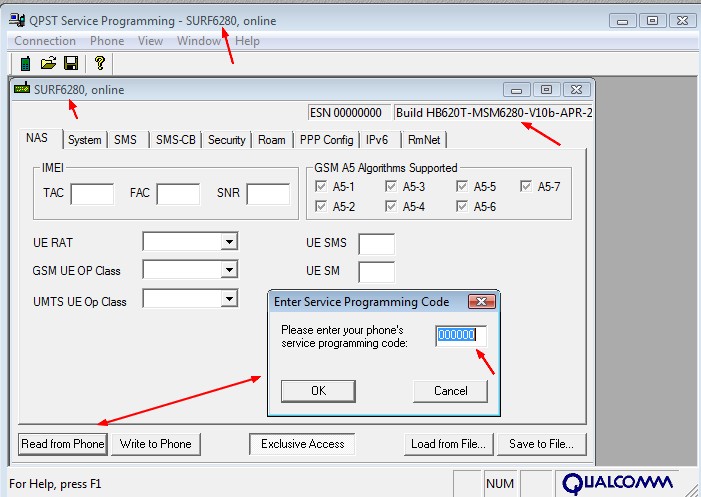The width and height of the screenshot is (701, 497).
Task: Toggle the A5-7 algorithm checkbox
Action: click(526, 186)
